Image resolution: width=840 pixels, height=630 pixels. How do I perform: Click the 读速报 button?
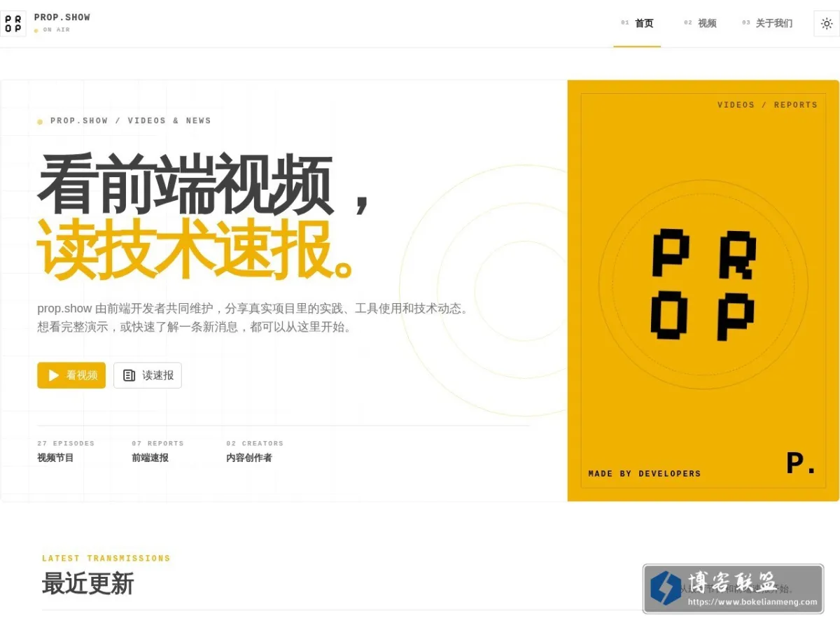point(148,375)
